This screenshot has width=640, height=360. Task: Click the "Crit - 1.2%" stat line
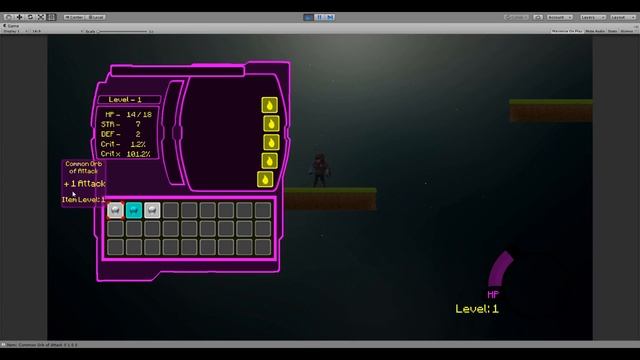[x=123, y=144]
